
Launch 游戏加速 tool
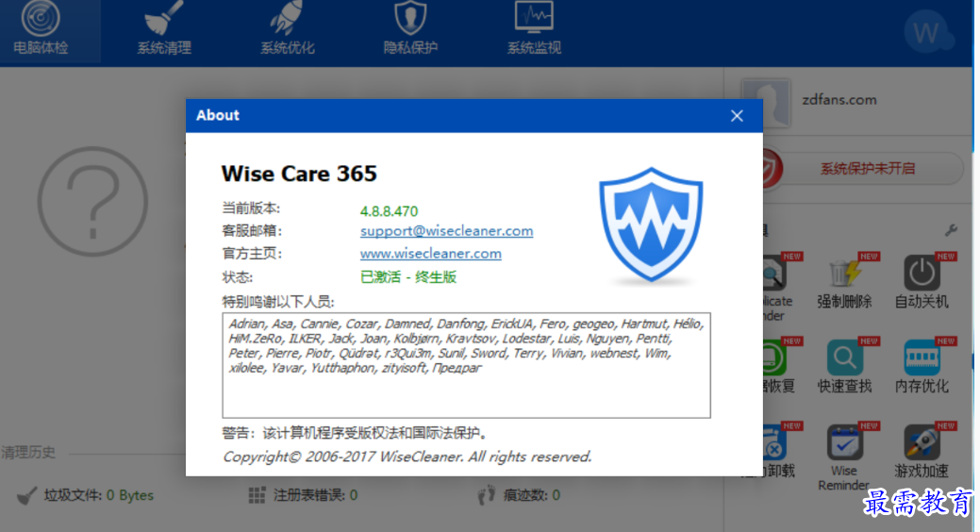click(922, 452)
